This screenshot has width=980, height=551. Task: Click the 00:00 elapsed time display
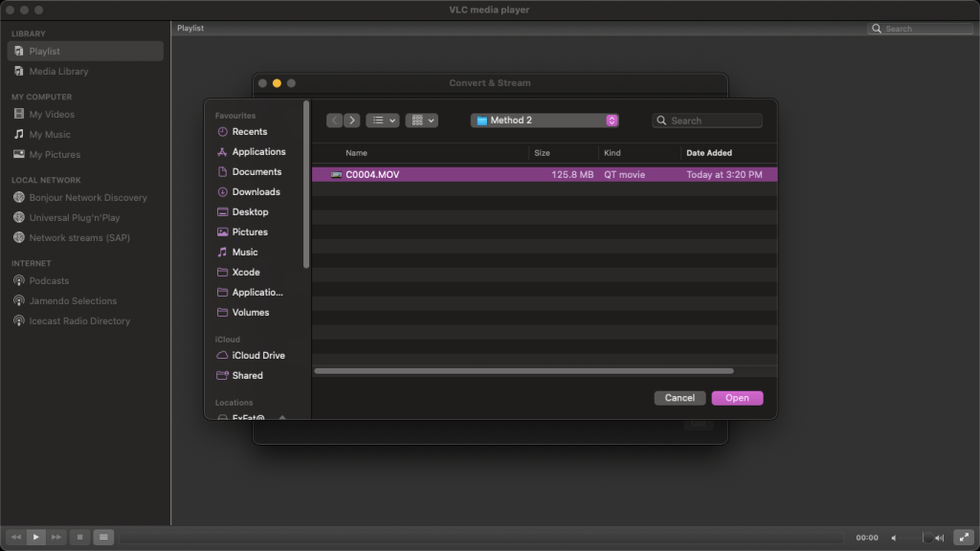(x=867, y=538)
